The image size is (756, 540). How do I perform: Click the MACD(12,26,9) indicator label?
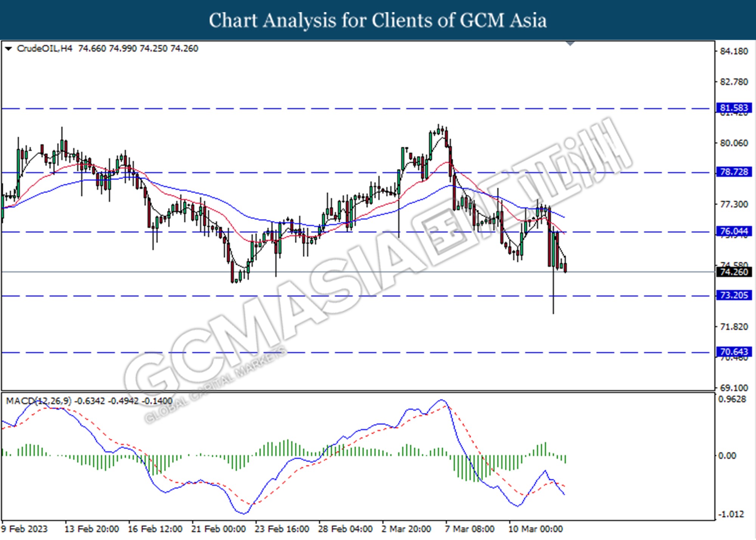pyautogui.click(x=39, y=401)
